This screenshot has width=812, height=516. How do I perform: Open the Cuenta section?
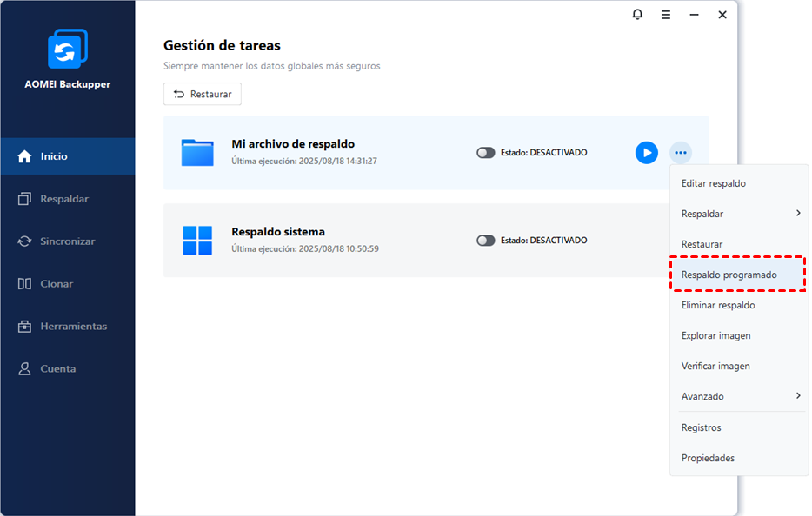[57, 369]
